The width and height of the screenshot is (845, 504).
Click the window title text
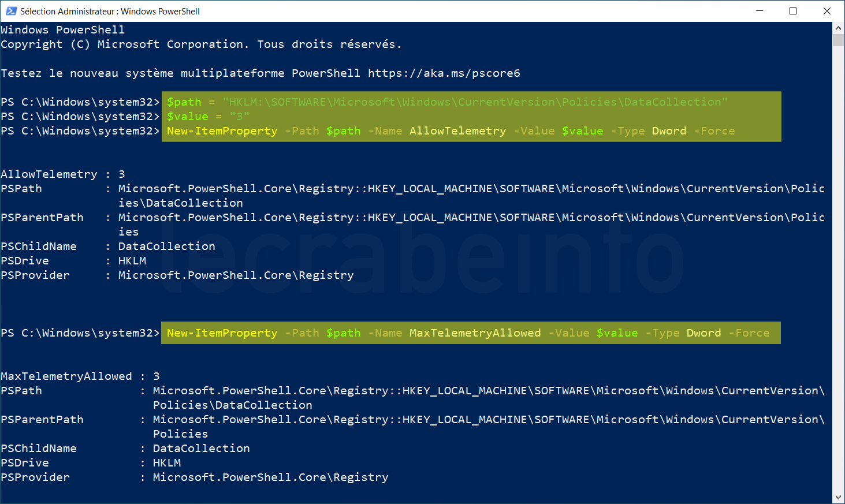coord(110,11)
